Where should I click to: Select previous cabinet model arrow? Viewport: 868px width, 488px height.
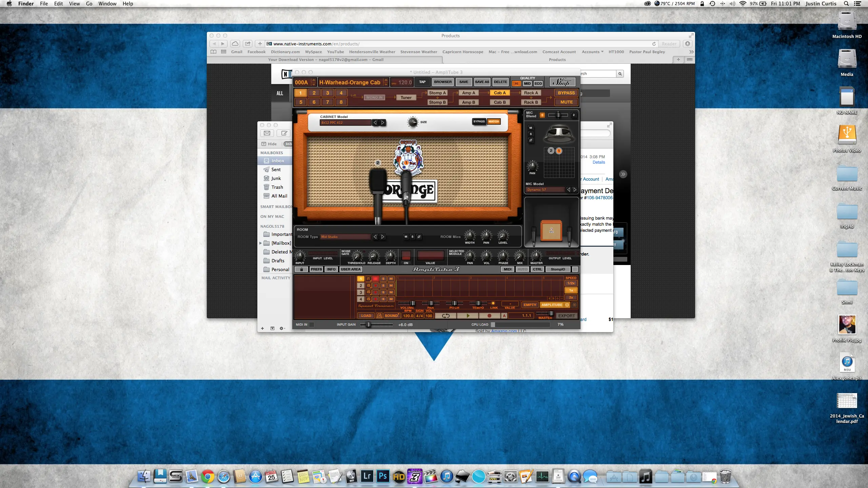(375, 122)
